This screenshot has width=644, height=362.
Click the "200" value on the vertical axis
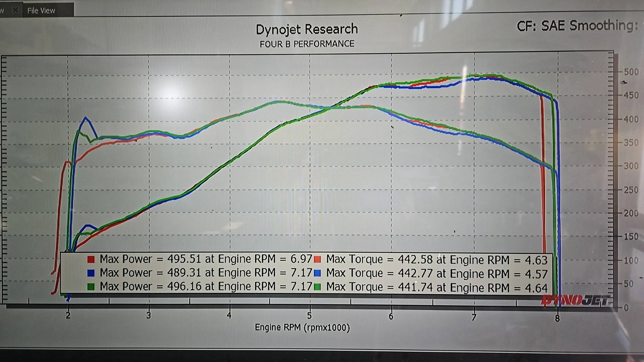pyautogui.click(x=631, y=213)
